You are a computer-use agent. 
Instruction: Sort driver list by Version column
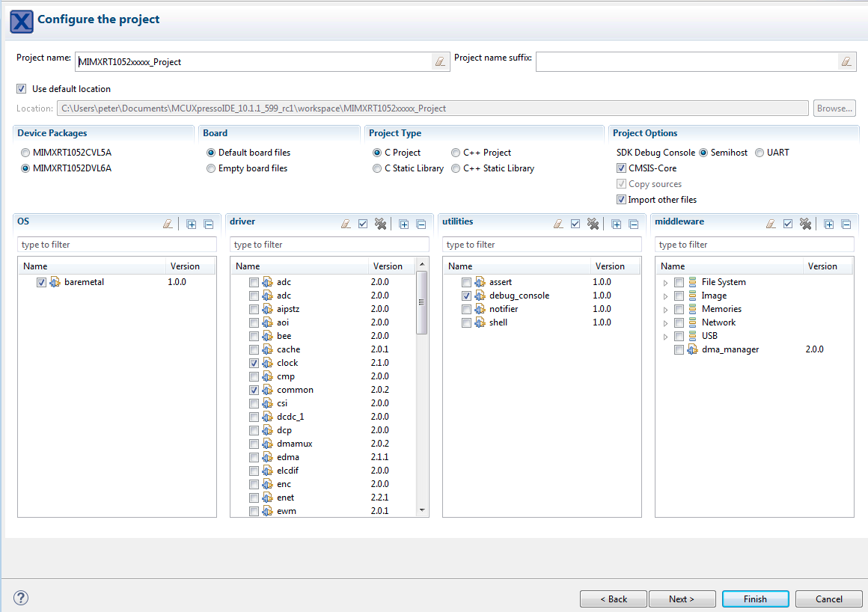click(x=392, y=266)
